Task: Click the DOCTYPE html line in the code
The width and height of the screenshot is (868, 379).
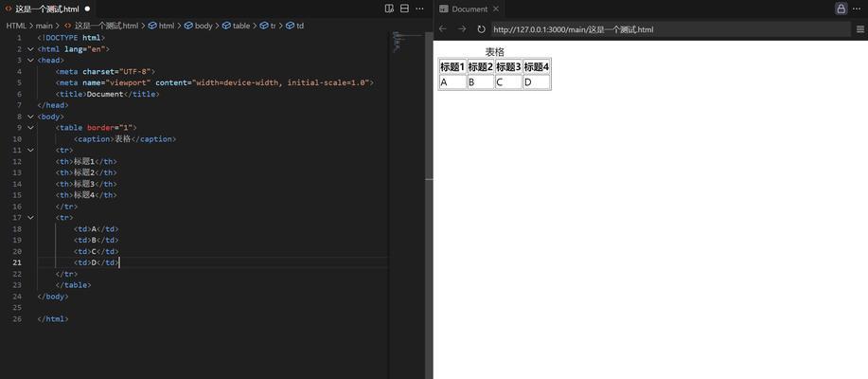Action: tap(71, 38)
